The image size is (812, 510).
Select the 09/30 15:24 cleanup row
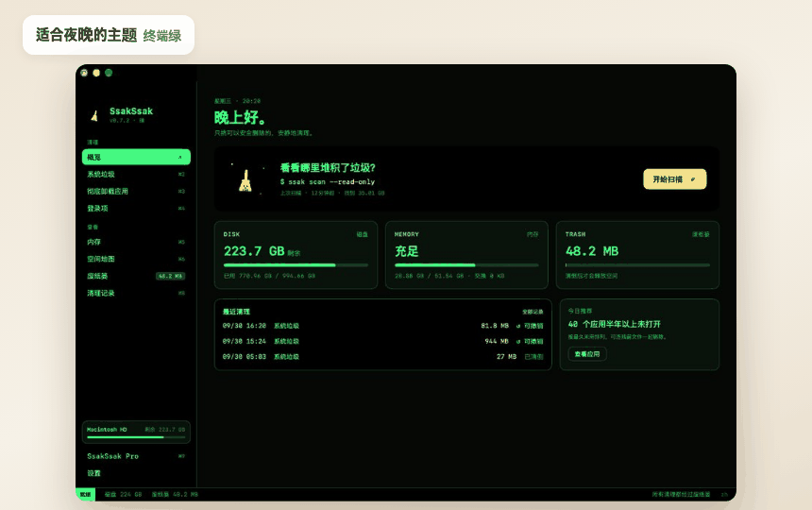click(x=382, y=342)
